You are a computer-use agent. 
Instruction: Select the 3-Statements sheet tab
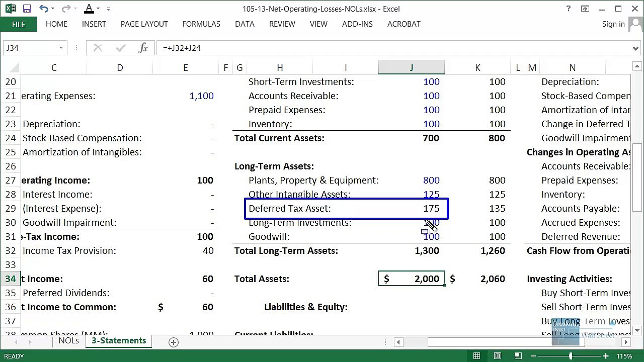[x=119, y=341]
